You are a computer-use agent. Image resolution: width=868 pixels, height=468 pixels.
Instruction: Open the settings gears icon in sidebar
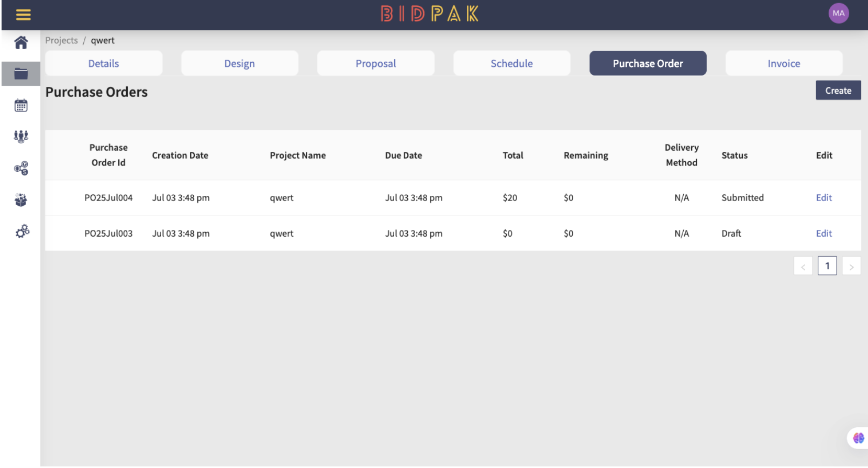22,231
